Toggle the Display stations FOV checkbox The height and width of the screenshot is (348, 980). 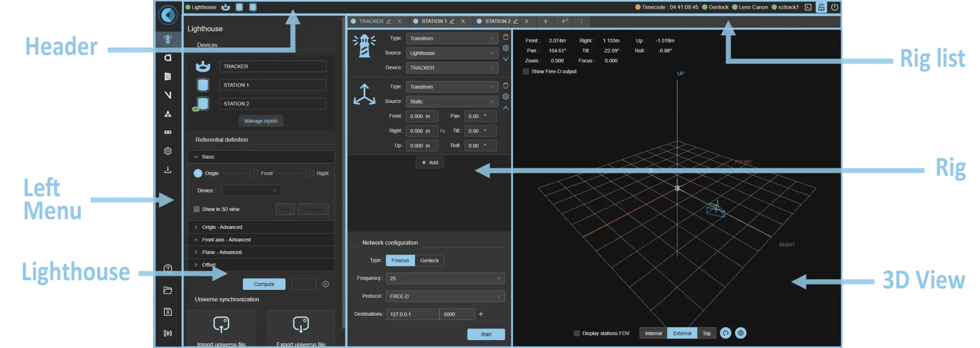577,333
